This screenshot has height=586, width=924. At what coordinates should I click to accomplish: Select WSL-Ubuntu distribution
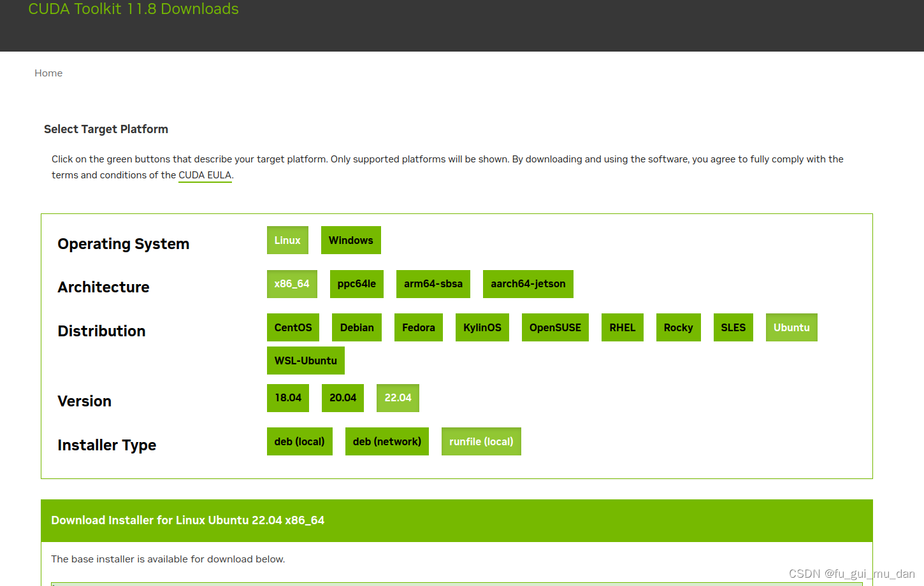click(x=306, y=361)
